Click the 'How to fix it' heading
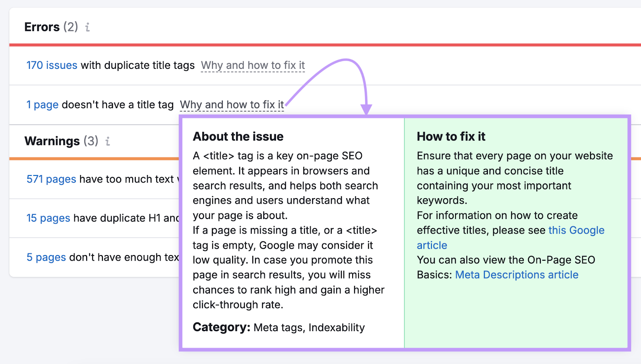Image resolution: width=641 pixels, height=364 pixels. point(451,136)
